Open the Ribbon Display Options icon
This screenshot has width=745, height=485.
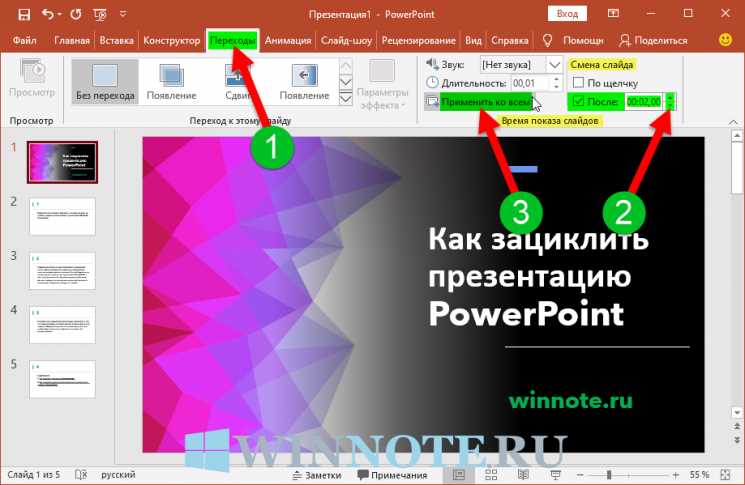point(613,14)
